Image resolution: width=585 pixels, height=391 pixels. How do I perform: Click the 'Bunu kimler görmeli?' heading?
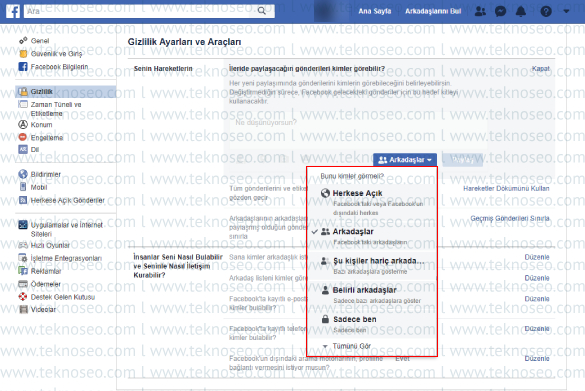[x=352, y=176]
